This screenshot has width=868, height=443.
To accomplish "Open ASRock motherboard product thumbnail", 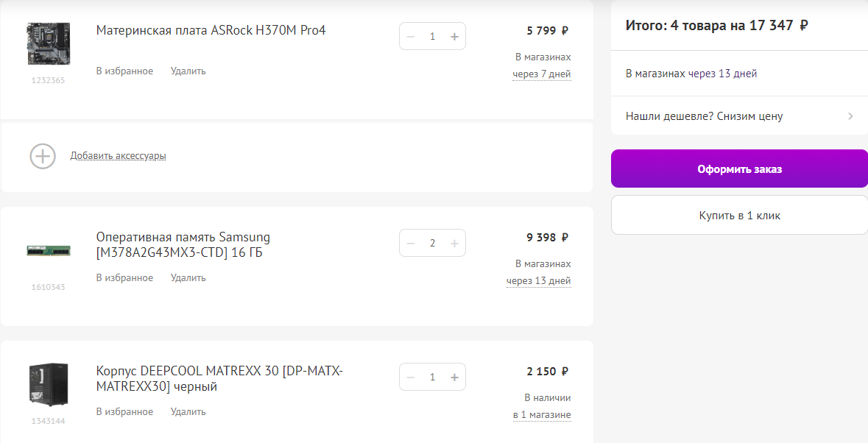I will click(48, 43).
